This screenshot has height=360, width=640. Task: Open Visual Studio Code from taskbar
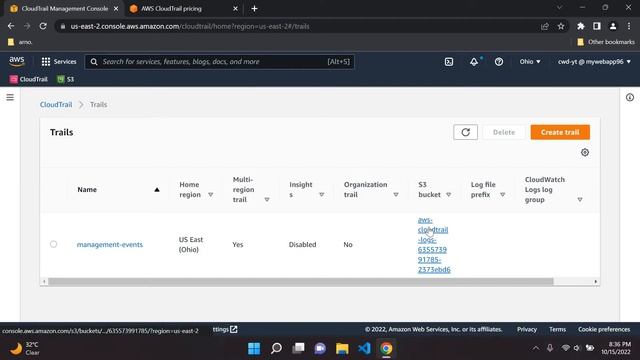click(364, 348)
